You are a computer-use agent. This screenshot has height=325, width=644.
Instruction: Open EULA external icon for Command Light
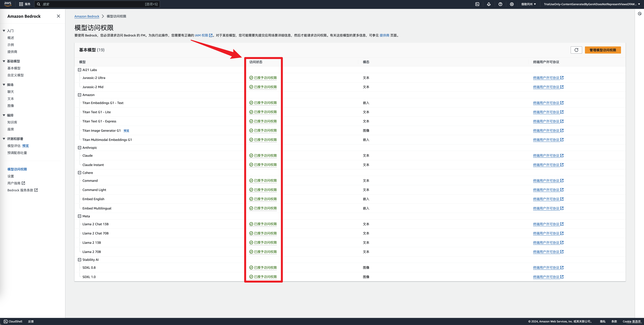click(x=562, y=190)
